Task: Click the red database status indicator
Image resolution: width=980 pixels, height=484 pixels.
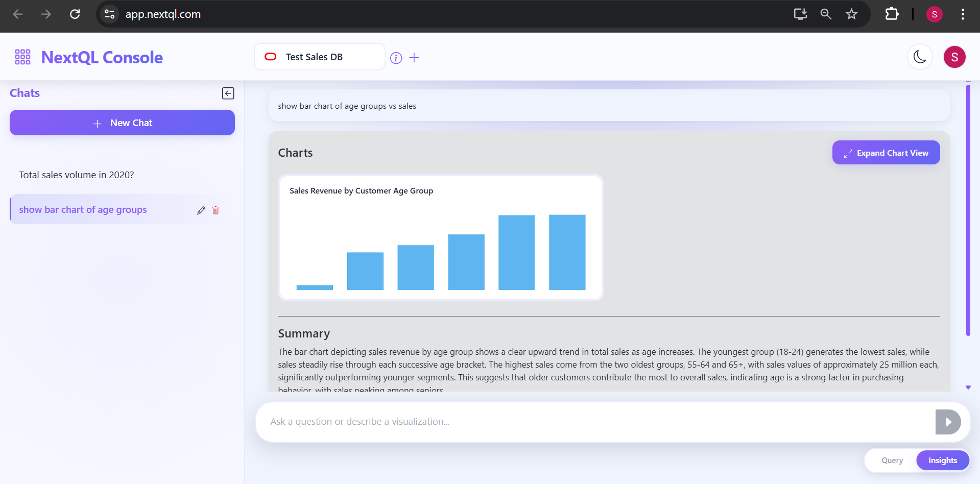Action: (270, 57)
